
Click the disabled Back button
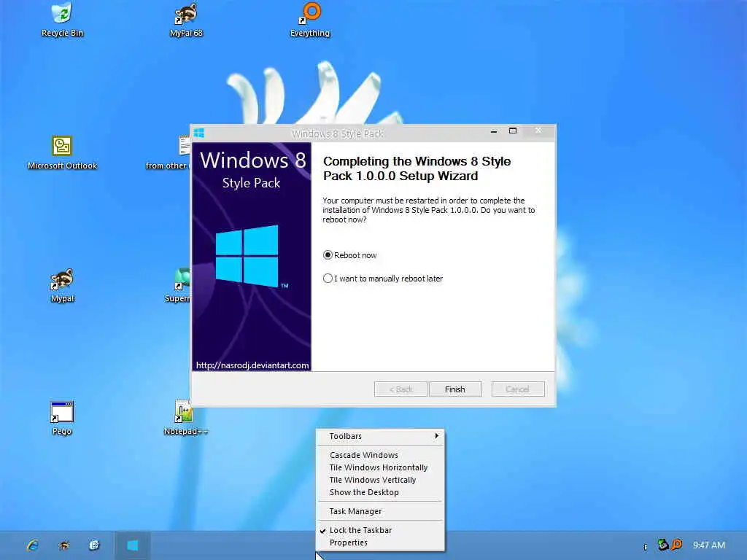point(400,389)
